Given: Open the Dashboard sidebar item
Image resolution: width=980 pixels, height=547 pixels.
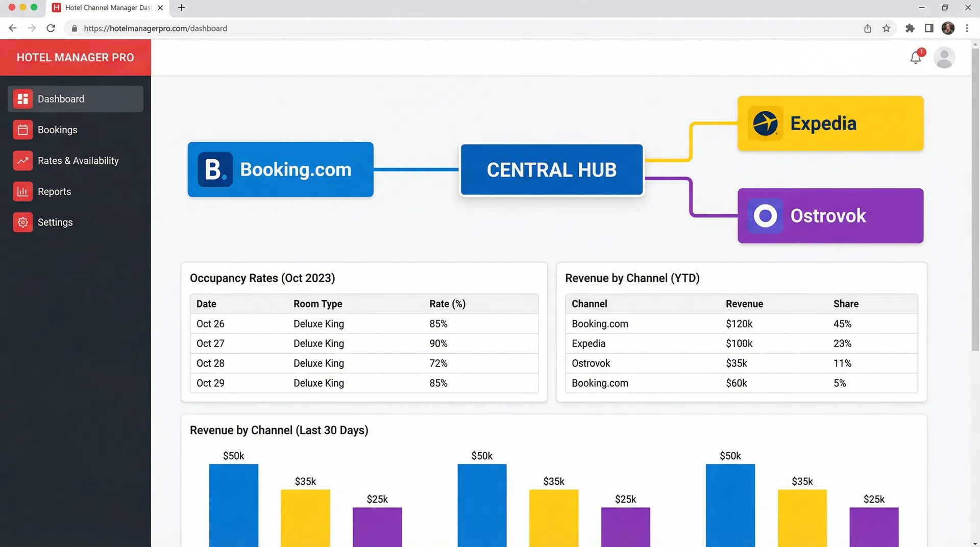Looking at the screenshot, I should 76,99.
